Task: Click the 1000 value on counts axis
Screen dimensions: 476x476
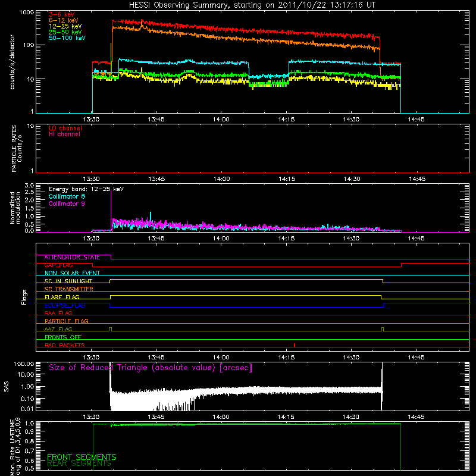Action: pos(26,12)
